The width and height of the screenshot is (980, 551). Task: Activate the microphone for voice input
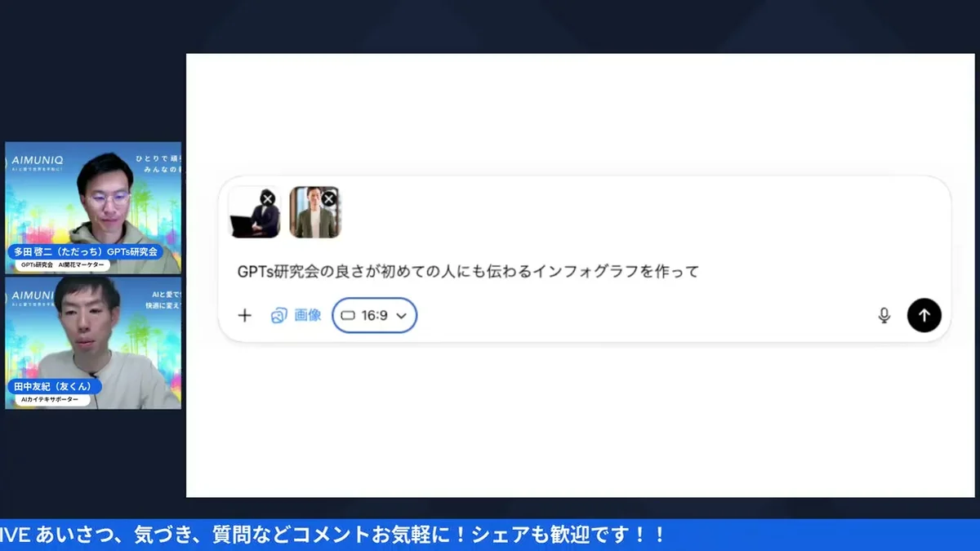click(884, 315)
